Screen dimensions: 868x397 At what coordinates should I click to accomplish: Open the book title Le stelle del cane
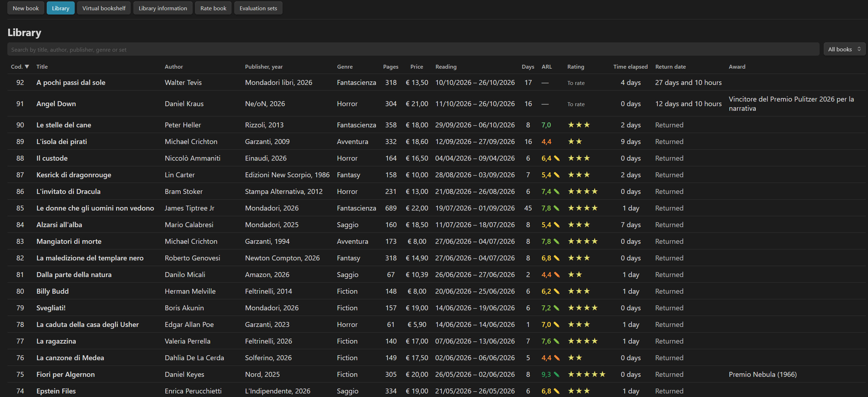64,125
